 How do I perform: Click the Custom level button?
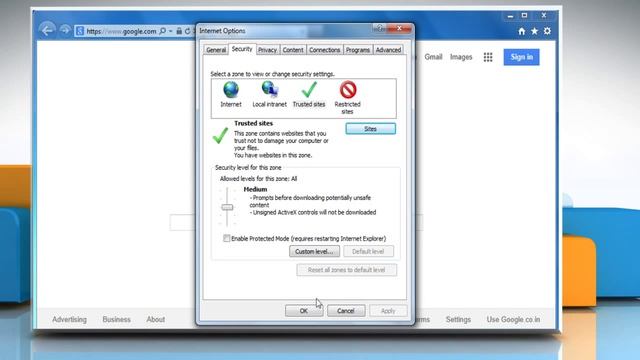314,251
